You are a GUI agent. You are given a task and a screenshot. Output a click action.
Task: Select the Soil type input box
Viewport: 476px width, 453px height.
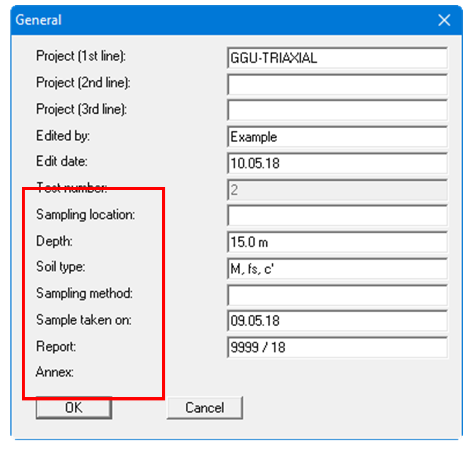point(337,269)
